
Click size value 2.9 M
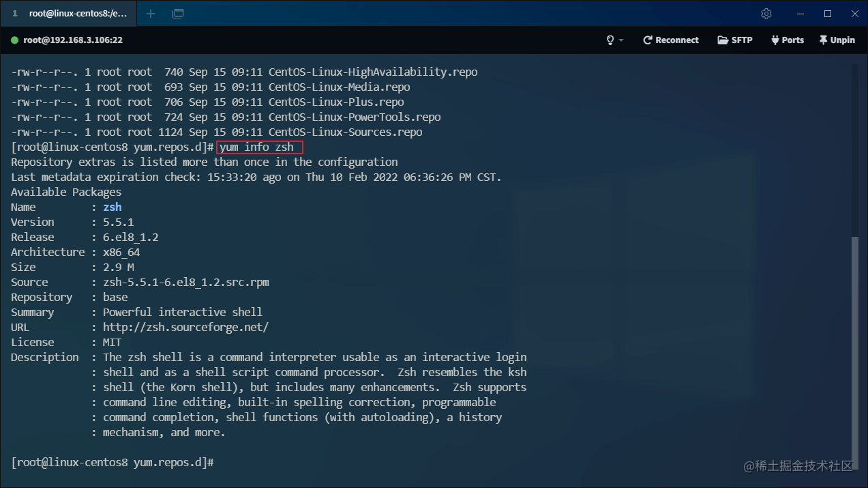pos(118,268)
